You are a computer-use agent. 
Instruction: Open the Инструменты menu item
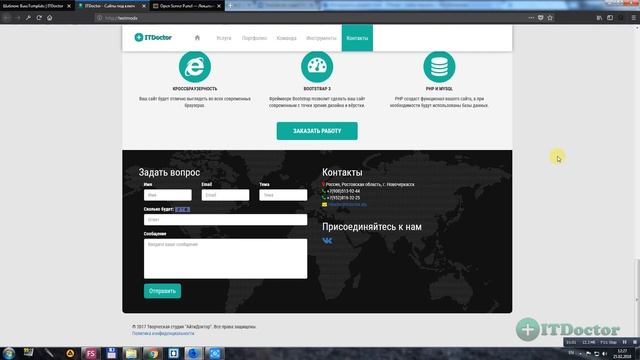(x=321, y=38)
